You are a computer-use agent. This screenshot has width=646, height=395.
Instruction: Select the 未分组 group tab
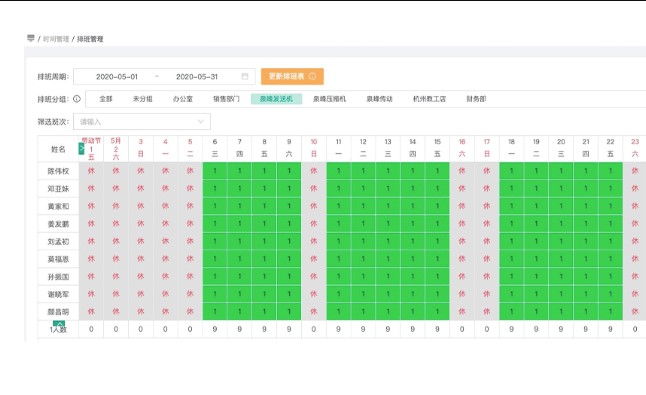coord(143,99)
